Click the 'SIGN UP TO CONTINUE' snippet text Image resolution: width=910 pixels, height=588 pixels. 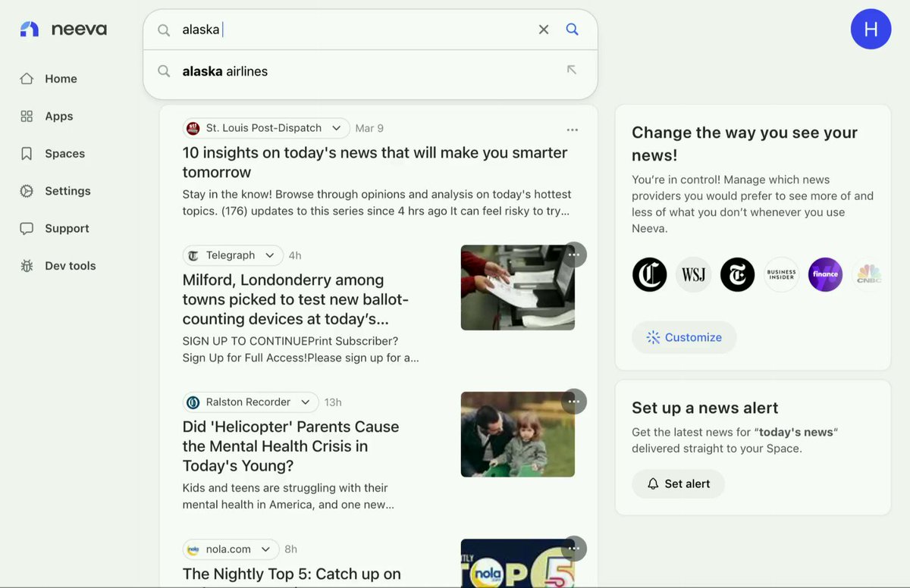coord(301,349)
